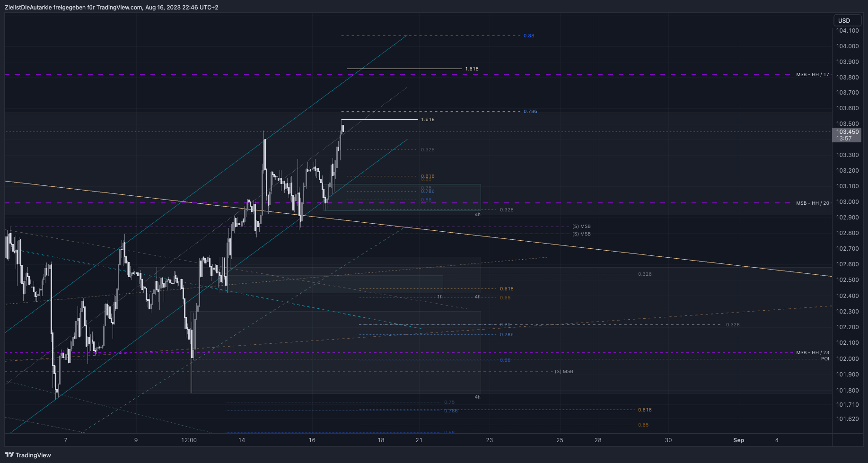Screen dimensions: 868x463
Task: Click the 104.100 price axis label
Action: 847,31
